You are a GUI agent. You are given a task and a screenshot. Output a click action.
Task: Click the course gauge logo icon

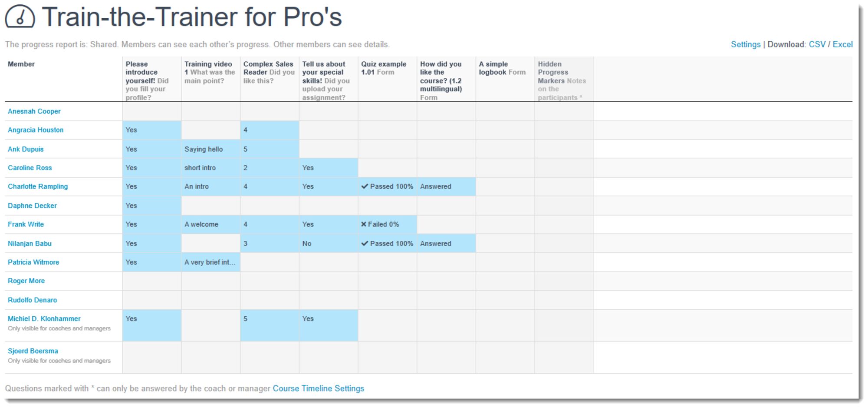click(19, 17)
